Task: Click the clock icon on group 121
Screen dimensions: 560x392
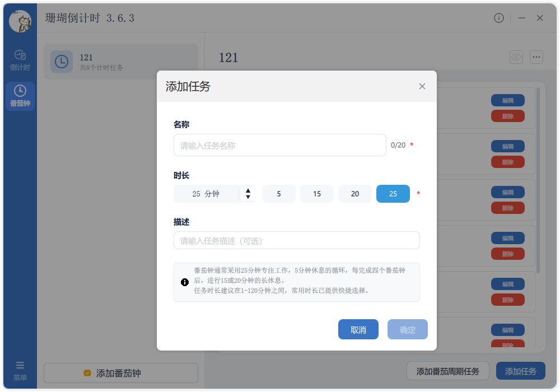Action: 62,62
